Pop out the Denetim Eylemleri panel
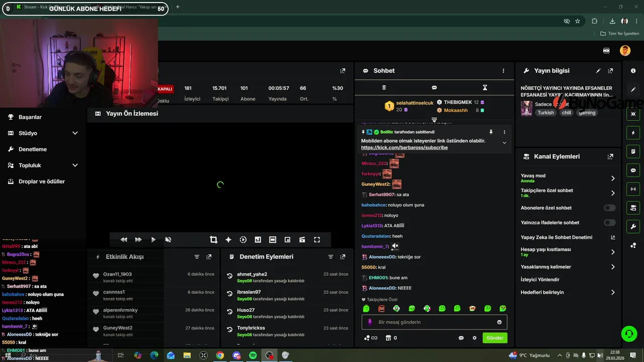This screenshot has height=362, width=644. (343, 257)
